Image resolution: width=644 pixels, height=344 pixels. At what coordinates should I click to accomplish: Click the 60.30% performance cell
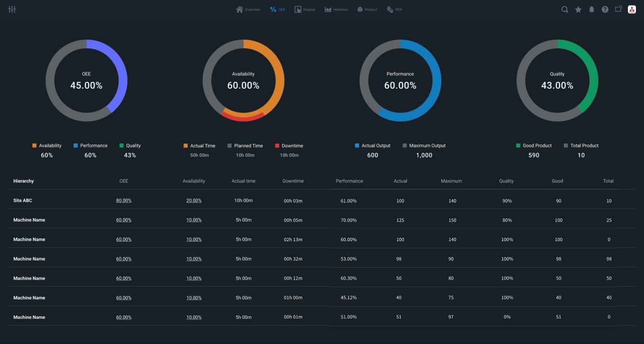349,279
